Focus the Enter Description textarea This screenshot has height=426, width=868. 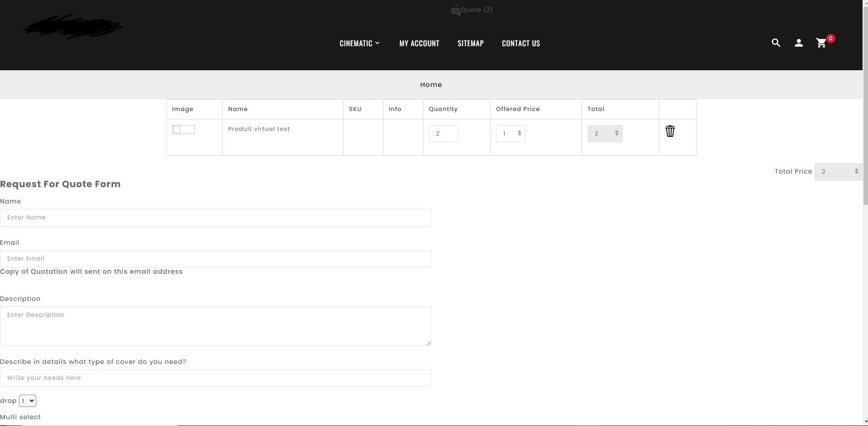pyautogui.click(x=216, y=326)
